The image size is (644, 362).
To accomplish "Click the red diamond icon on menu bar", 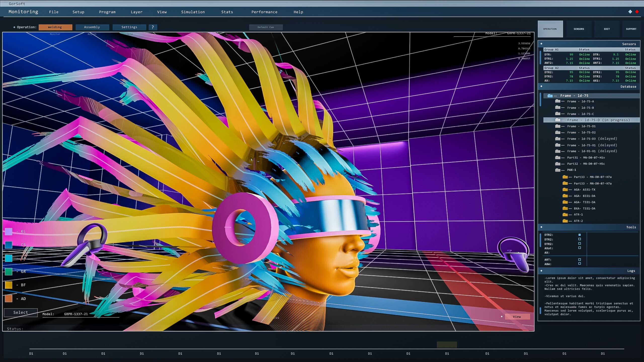I will [x=637, y=11].
